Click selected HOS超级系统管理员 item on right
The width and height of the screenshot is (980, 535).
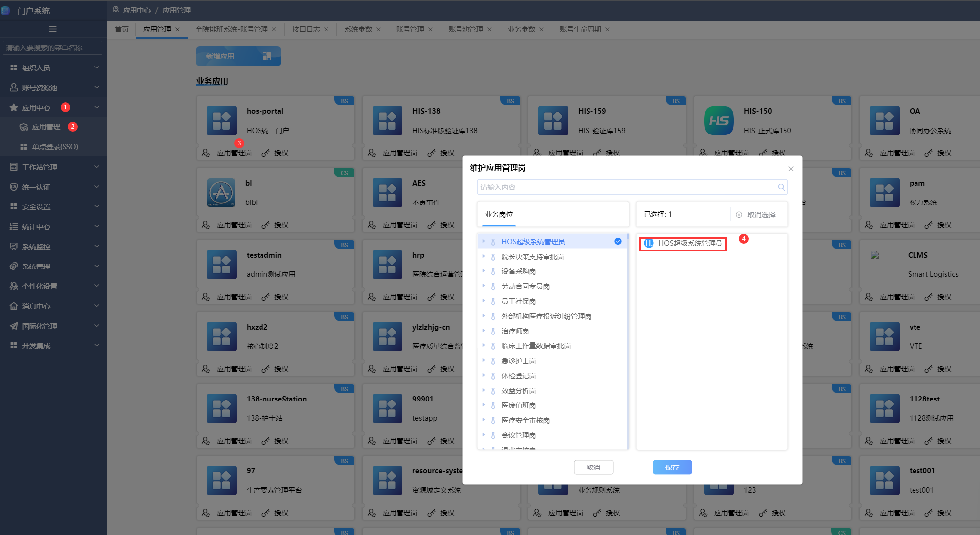(683, 243)
